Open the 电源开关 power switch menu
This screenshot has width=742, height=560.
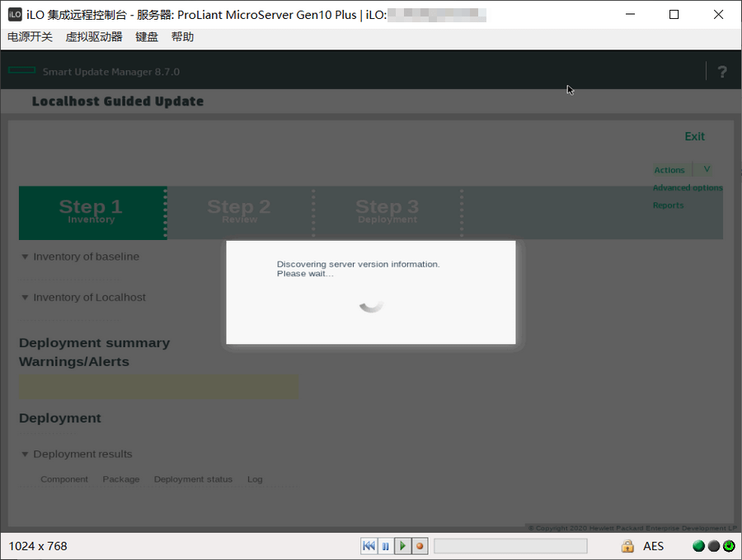pos(30,37)
